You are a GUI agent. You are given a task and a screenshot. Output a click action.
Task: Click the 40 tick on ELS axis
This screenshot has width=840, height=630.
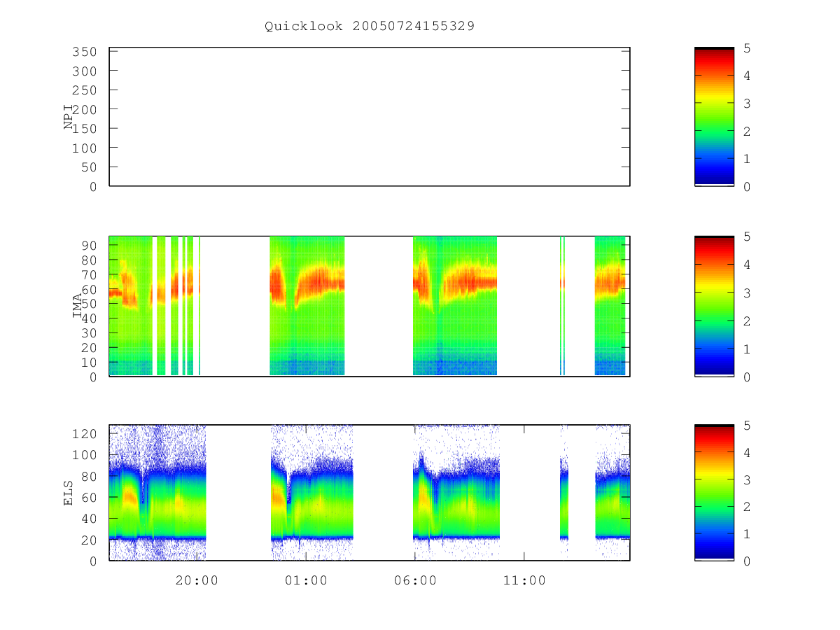point(88,519)
